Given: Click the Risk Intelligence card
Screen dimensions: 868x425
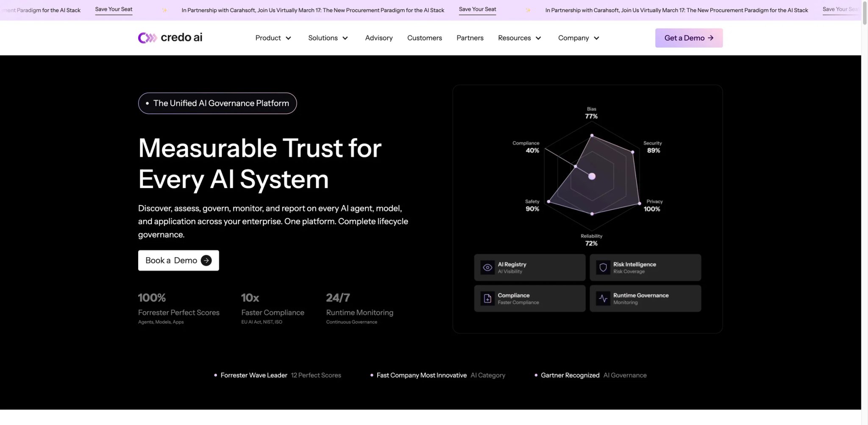Looking at the screenshot, I should (645, 267).
